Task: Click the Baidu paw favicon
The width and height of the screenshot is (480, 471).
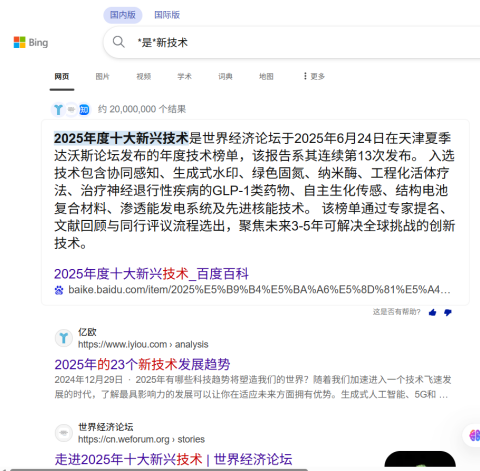Action: point(59,290)
